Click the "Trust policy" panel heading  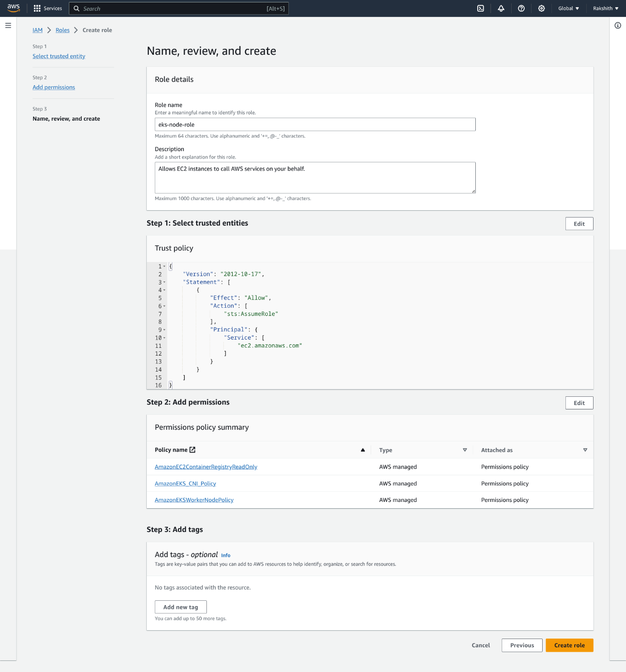click(x=174, y=248)
